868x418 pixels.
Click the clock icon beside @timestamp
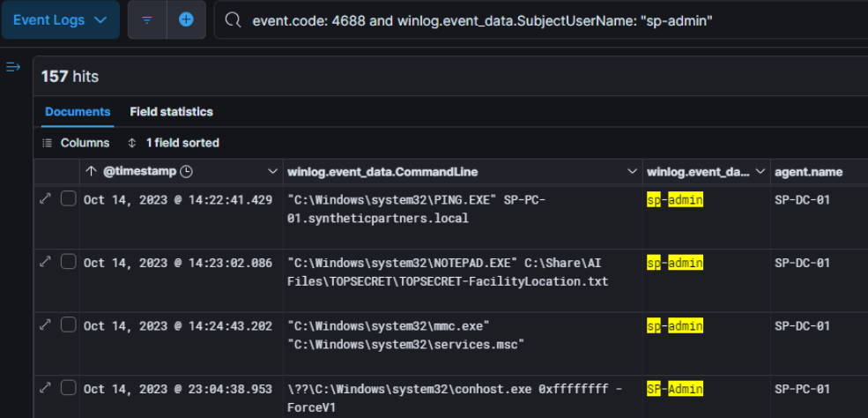[187, 172]
